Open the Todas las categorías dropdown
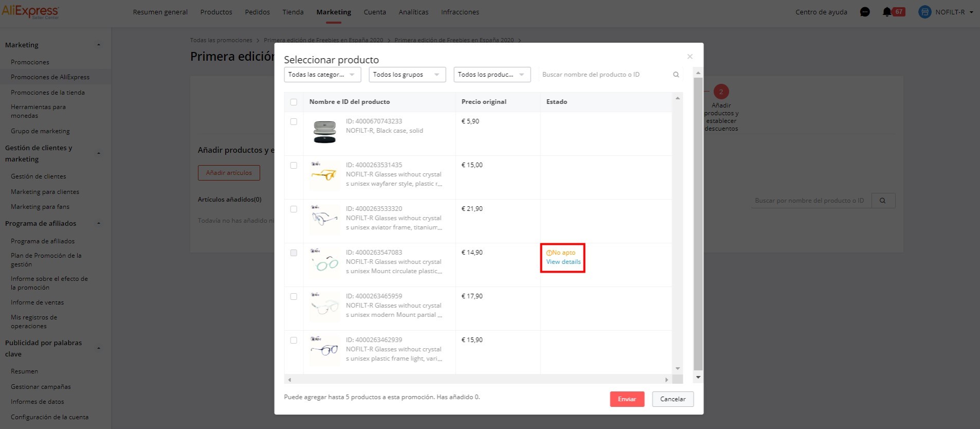This screenshot has width=980, height=429. [322, 75]
